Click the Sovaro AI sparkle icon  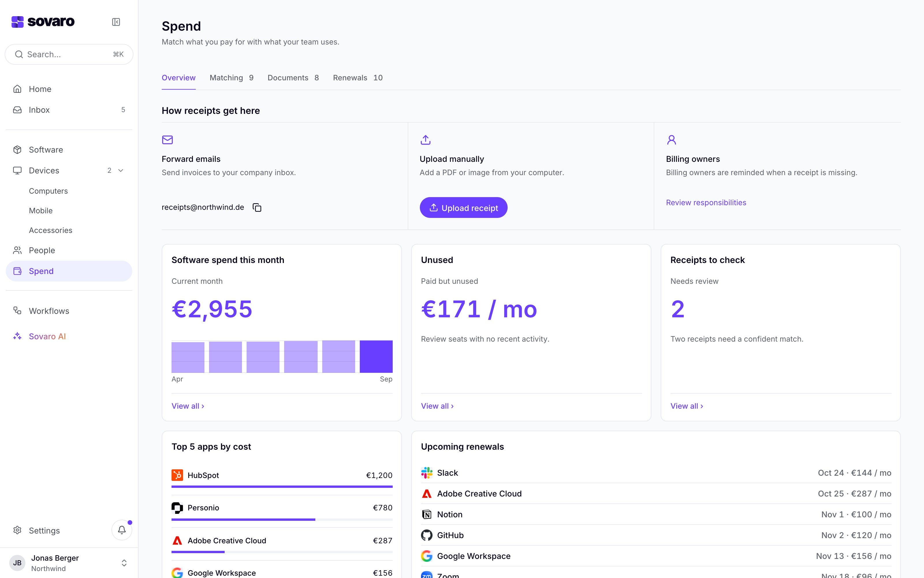point(17,336)
